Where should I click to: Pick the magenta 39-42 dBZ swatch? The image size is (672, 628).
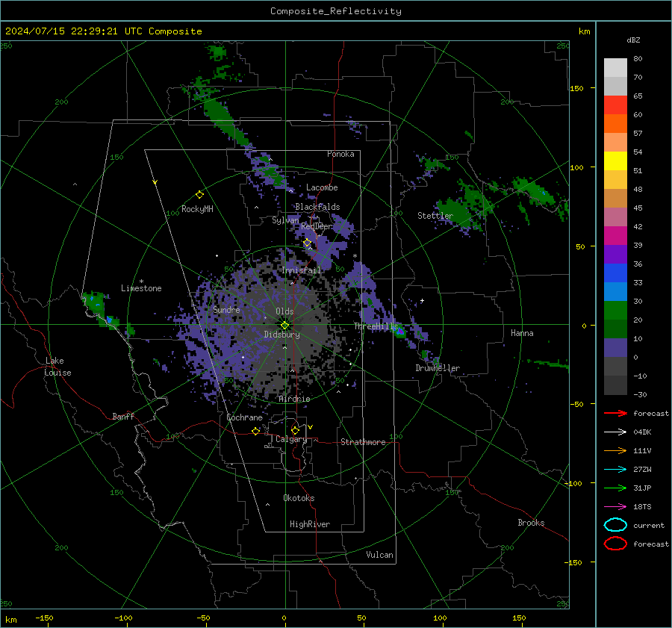[x=615, y=236]
